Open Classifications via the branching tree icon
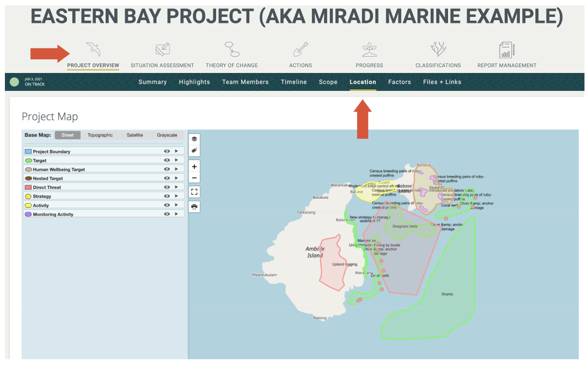The width and height of the screenshot is (588, 366). pos(438,48)
